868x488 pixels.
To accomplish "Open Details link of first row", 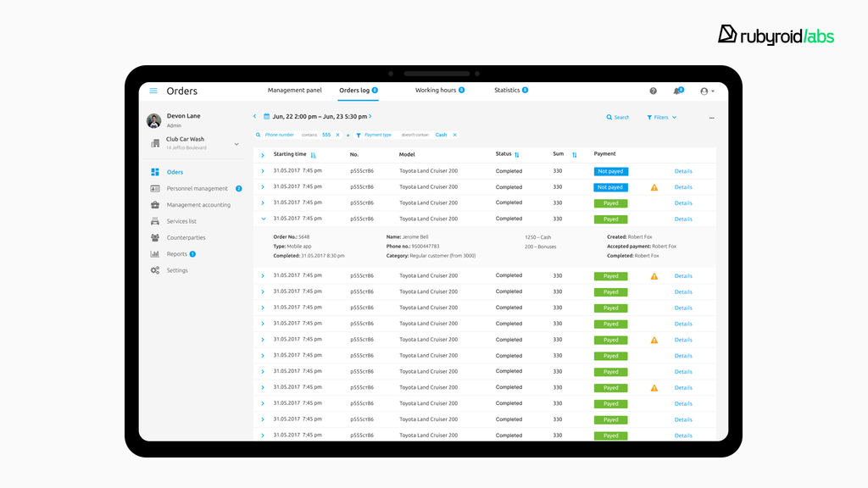I will (x=683, y=171).
